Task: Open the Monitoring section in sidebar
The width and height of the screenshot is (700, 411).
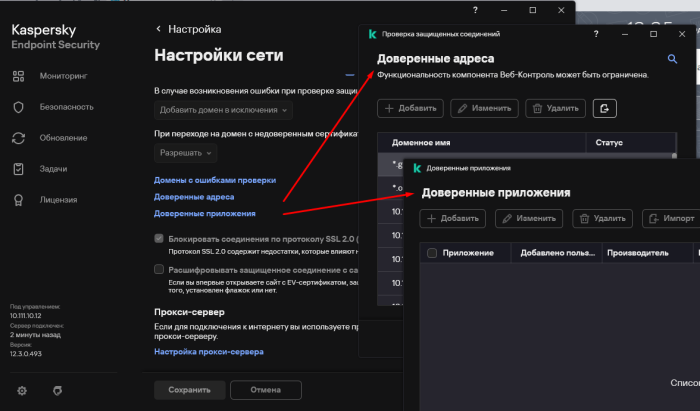Action: click(x=63, y=76)
